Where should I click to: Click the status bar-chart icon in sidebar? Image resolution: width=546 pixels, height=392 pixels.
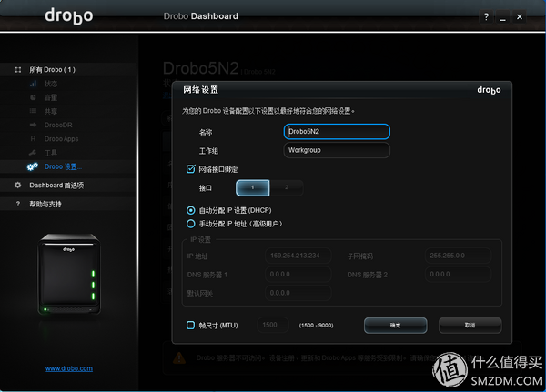click(33, 84)
